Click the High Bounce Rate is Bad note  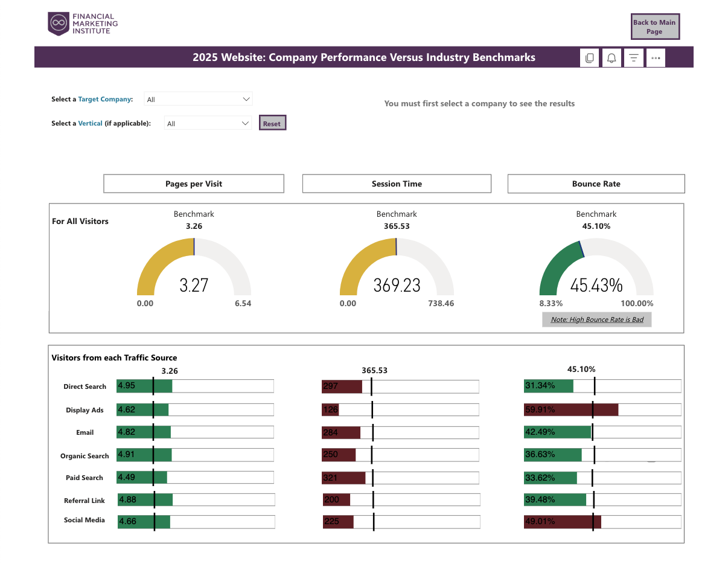coord(597,319)
